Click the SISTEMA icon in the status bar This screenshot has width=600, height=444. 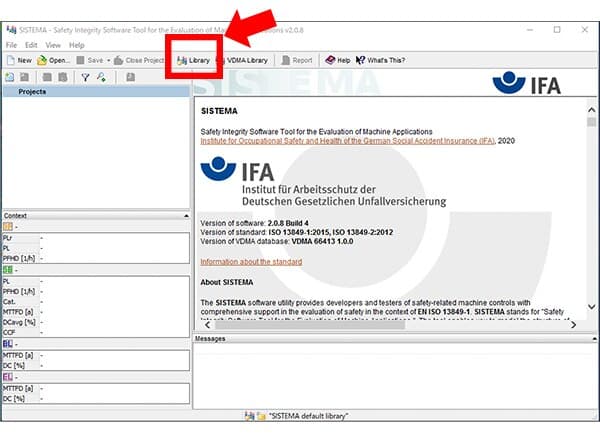[x=249, y=416]
